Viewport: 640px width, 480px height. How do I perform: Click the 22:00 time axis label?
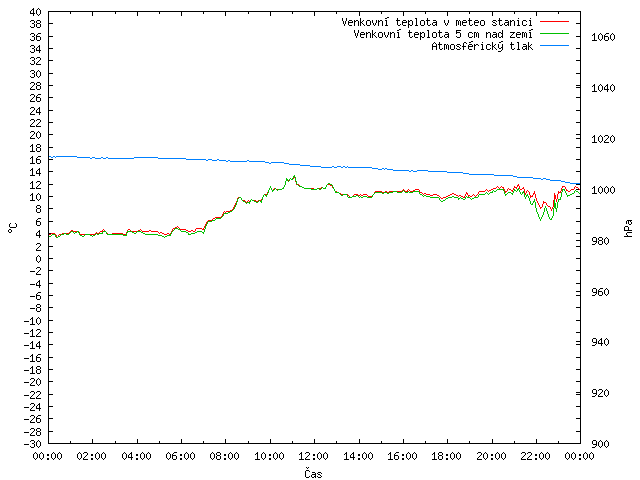click(x=536, y=456)
